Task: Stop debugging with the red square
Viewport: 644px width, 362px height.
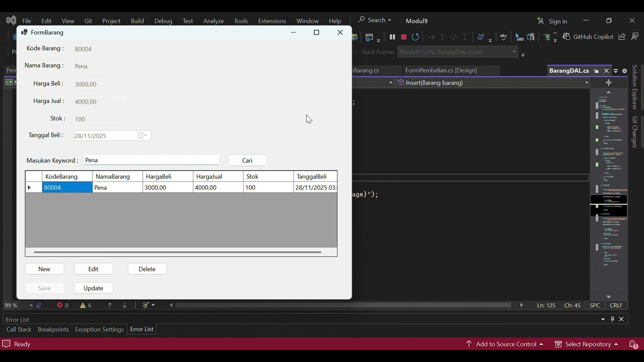Action: 404,37
